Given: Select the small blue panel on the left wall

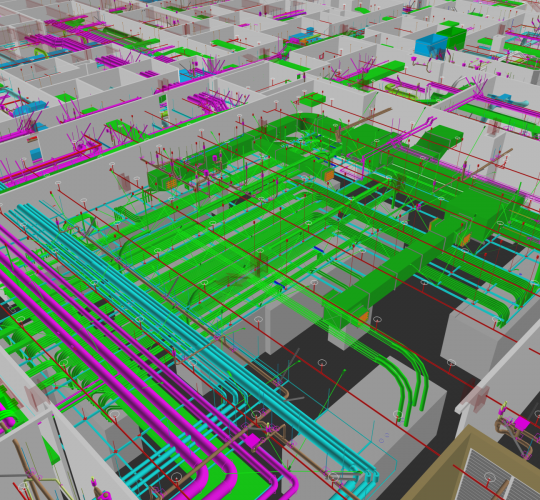Looking at the screenshot, I should [35, 154].
